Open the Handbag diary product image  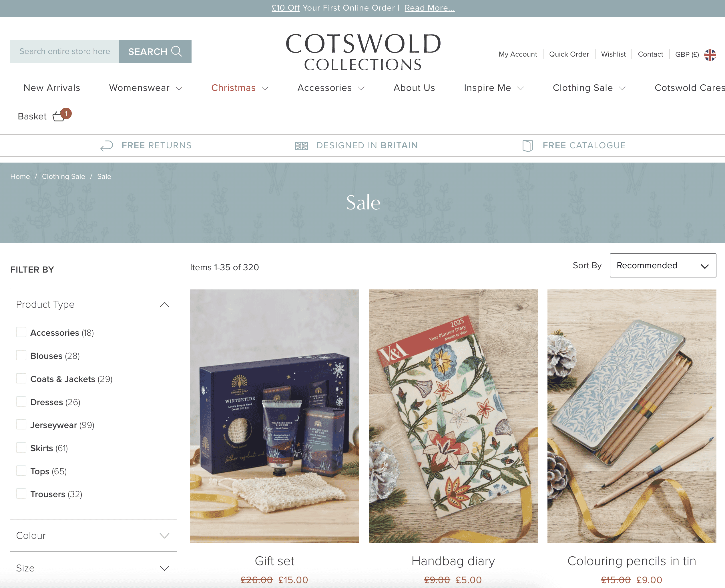(x=453, y=416)
